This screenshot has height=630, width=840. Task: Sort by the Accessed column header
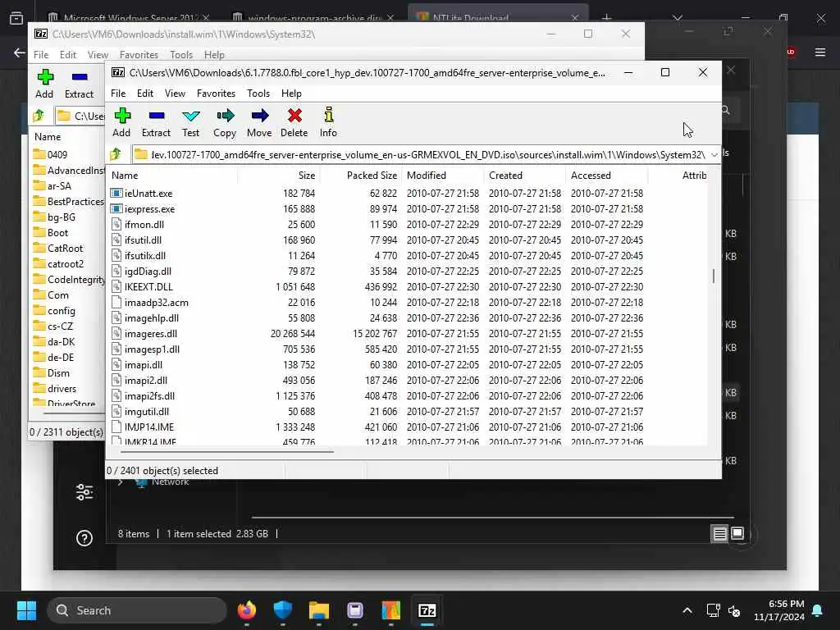point(607,176)
